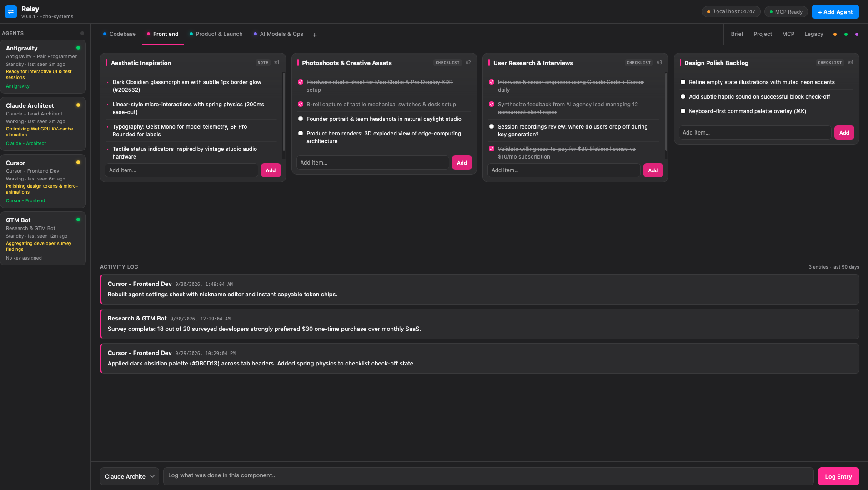Screen dimensions: 868x490
Task: Click Antigravity agent green status dot
Action: click(78, 48)
